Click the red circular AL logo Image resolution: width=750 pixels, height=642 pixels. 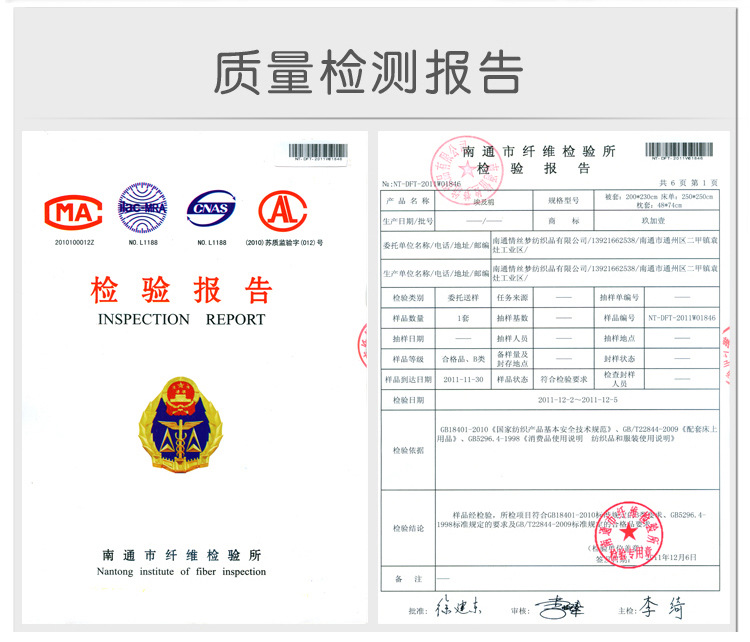point(283,211)
